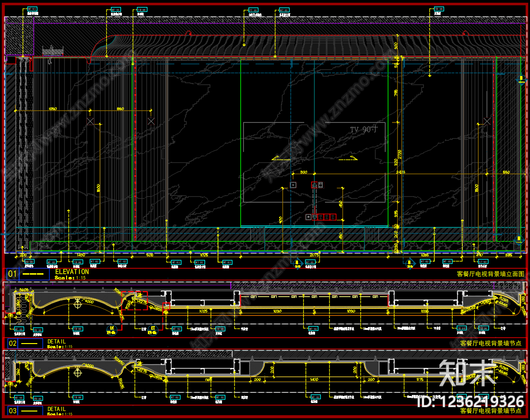The height and width of the screenshot is (420, 530).
Task: Select the 'DETAIL' title beside number 02
Action: pyautogui.click(x=56, y=342)
